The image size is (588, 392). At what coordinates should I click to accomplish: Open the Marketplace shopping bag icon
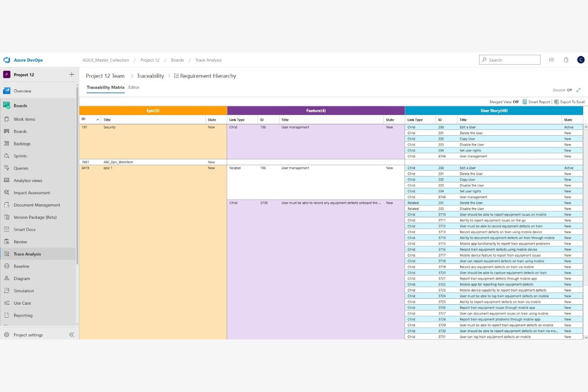tap(566, 60)
